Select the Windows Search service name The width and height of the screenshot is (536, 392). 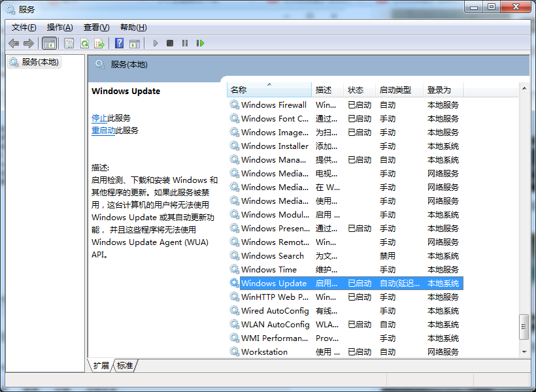pyautogui.click(x=273, y=255)
